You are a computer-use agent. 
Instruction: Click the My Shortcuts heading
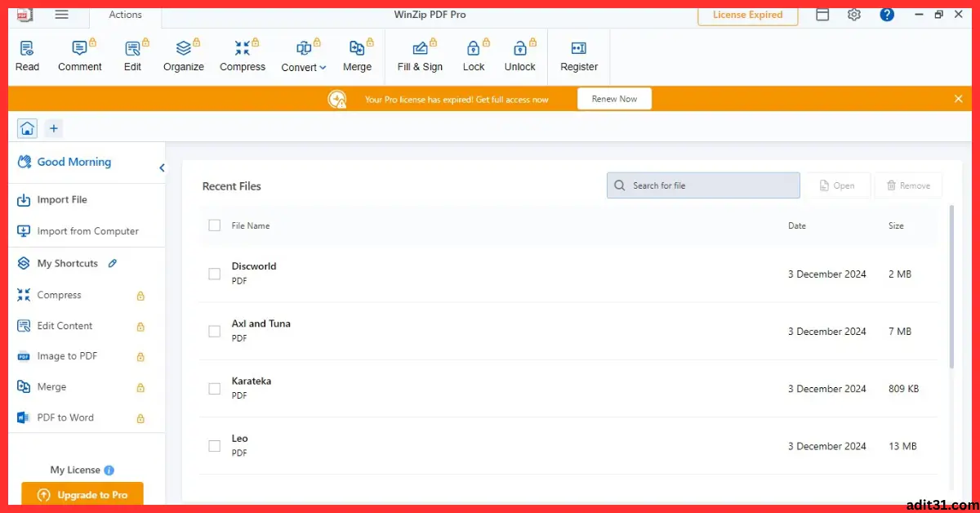pyautogui.click(x=68, y=263)
